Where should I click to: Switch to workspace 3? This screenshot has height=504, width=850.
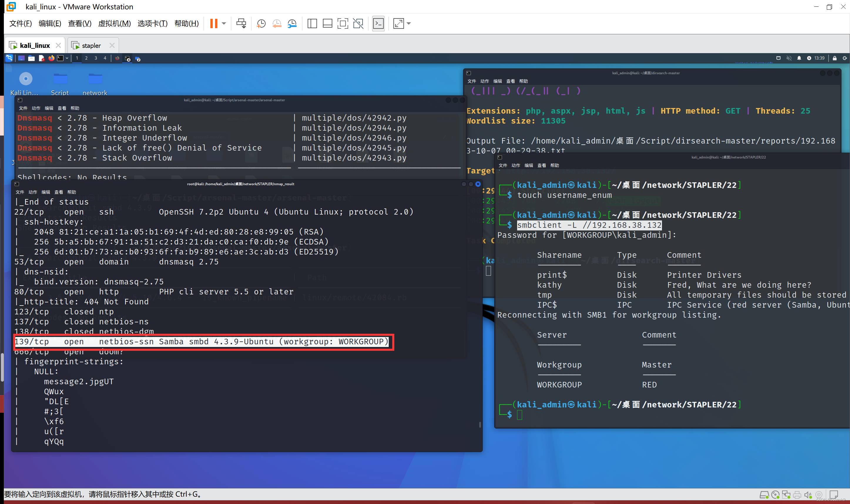tap(96, 58)
